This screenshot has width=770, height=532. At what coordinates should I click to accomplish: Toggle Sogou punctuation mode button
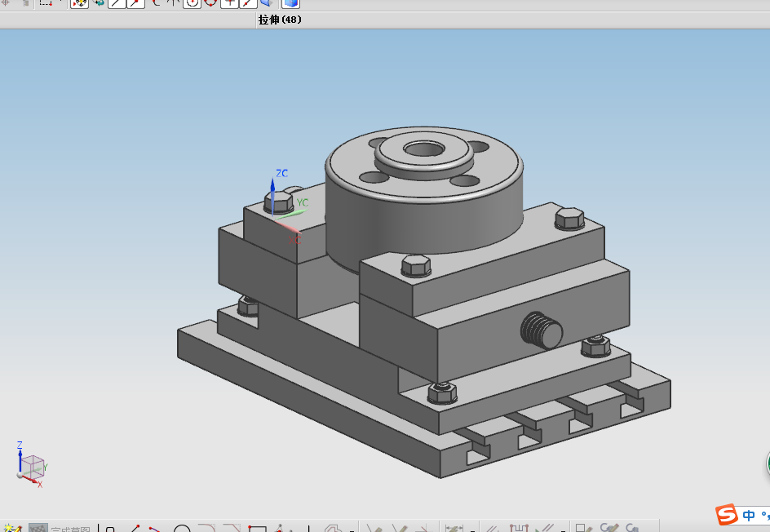[765, 516]
